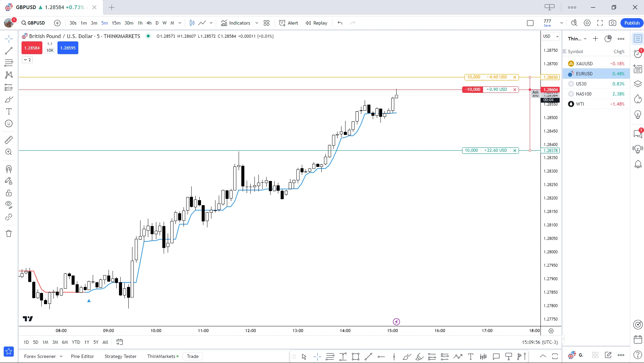Click the red sell price 1.28584 button

32,48
